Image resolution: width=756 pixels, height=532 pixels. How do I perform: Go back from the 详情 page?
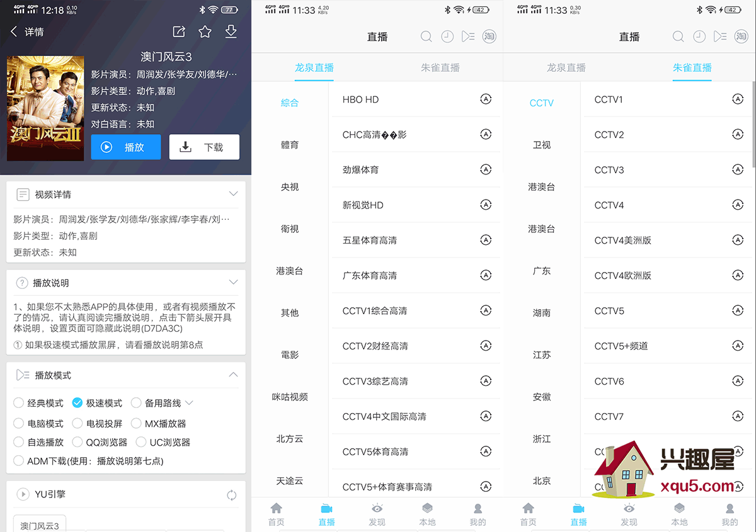pos(14,31)
